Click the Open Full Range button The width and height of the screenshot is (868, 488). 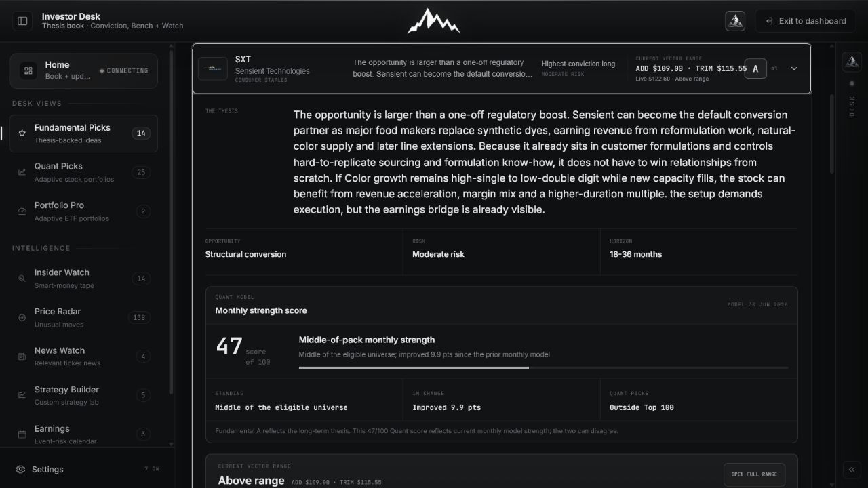click(x=754, y=474)
